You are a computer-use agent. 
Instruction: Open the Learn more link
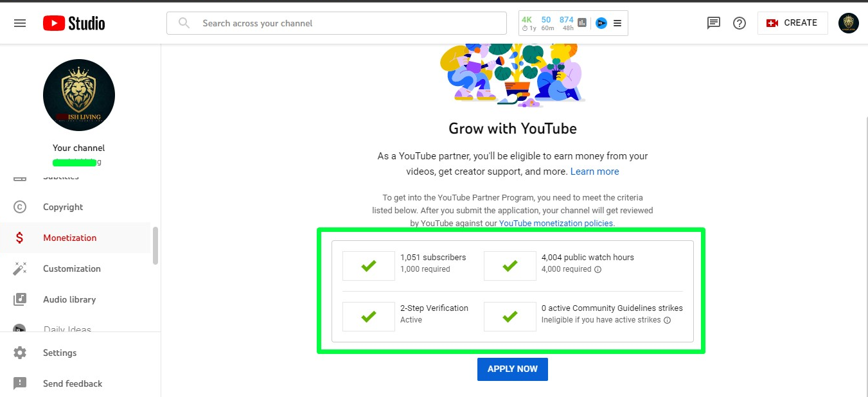(x=594, y=172)
